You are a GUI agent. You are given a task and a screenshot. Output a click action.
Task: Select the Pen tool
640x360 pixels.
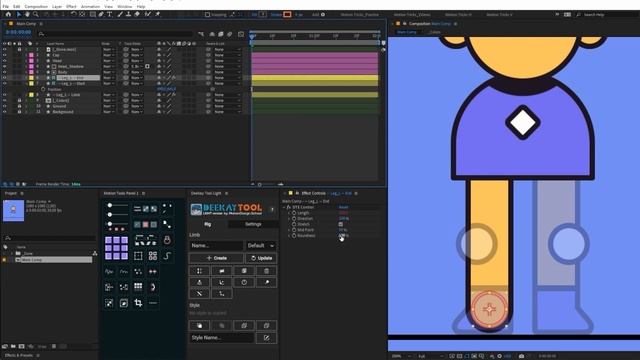pyautogui.click(x=101, y=14)
